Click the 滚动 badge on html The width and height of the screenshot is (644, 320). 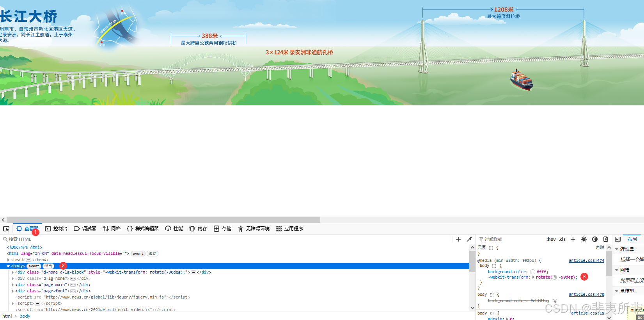pyautogui.click(x=152, y=254)
